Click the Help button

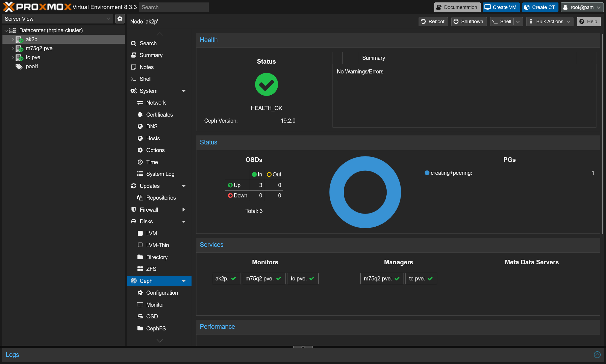pos(589,22)
